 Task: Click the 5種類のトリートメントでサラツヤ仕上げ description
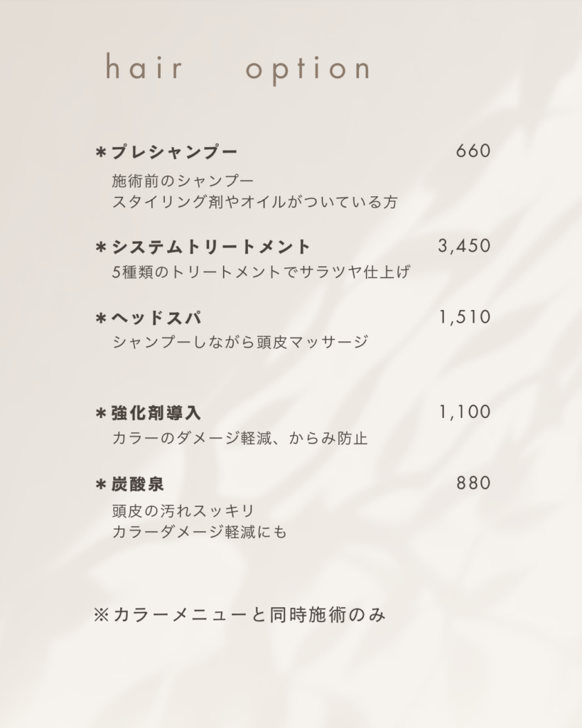[x=261, y=272]
